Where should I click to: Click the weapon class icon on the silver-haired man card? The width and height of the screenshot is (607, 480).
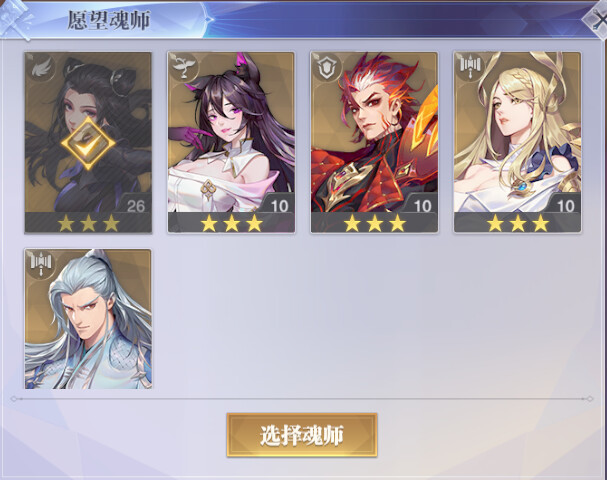[x=41, y=264]
